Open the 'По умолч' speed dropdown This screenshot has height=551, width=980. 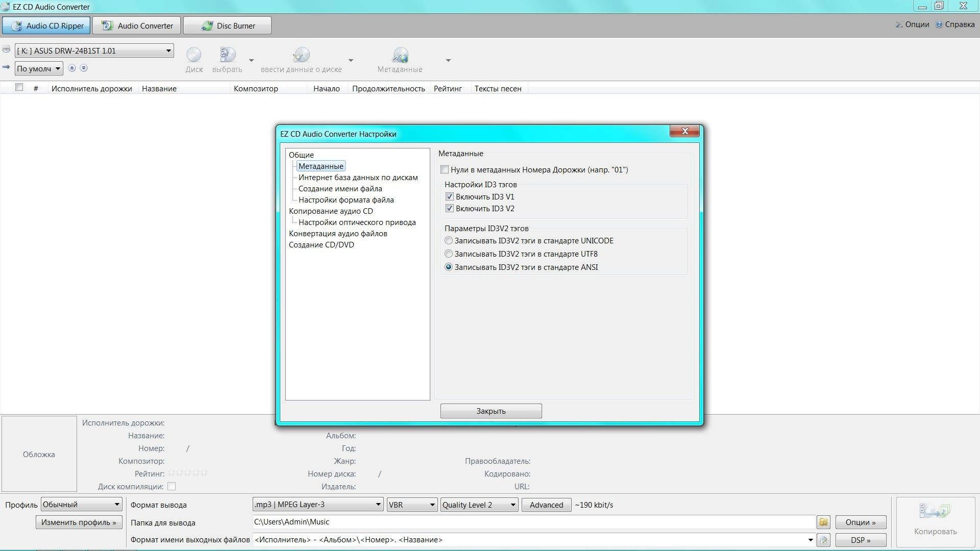coord(38,68)
